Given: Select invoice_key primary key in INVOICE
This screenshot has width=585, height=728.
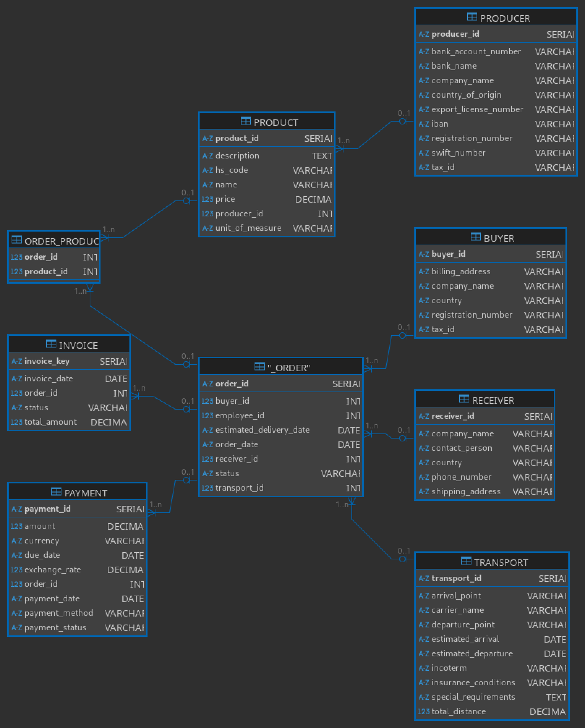Looking at the screenshot, I should pos(47,361).
